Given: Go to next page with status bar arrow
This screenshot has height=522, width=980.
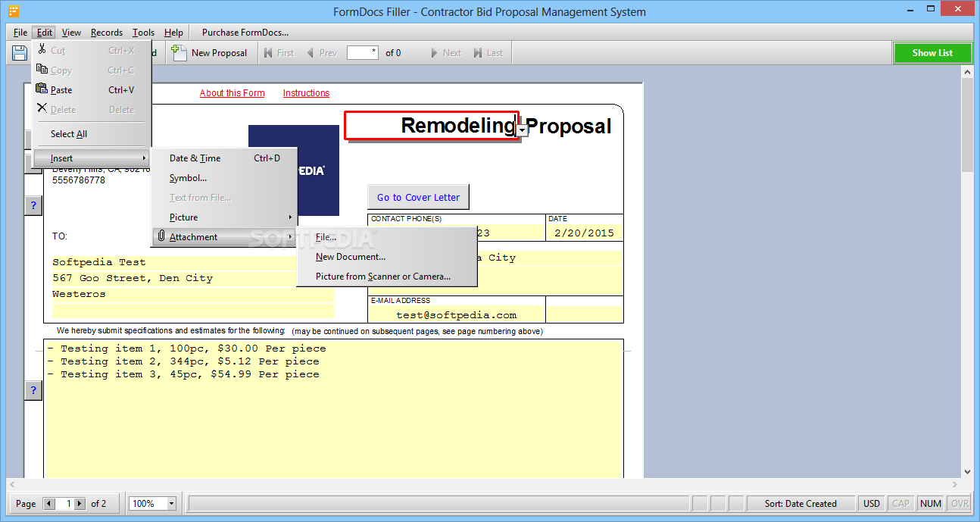Looking at the screenshot, I should (x=81, y=504).
